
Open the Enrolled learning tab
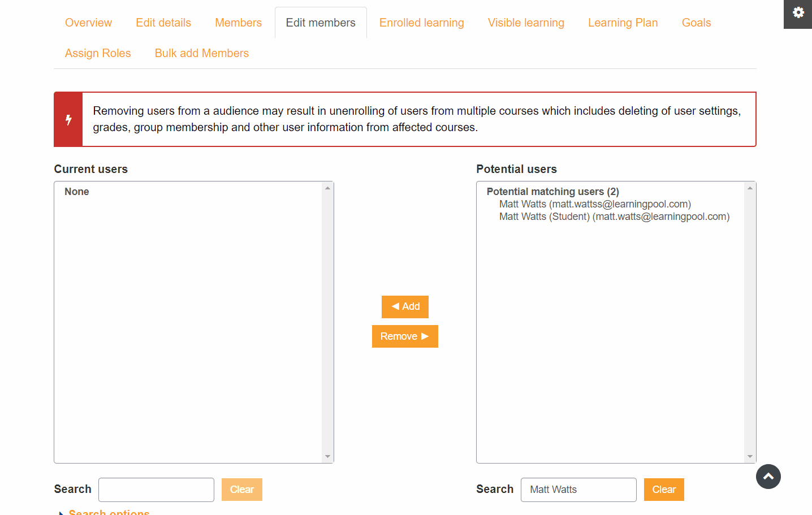tap(421, 23)
